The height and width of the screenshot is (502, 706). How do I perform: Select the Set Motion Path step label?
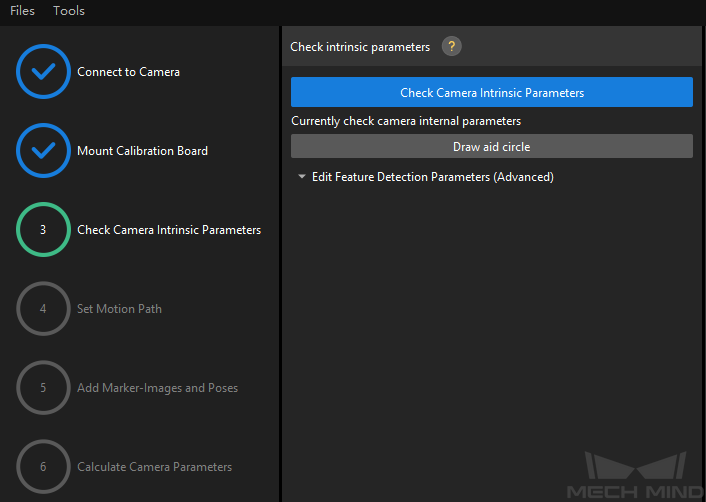pyautogui.click(x=119, y=309)
